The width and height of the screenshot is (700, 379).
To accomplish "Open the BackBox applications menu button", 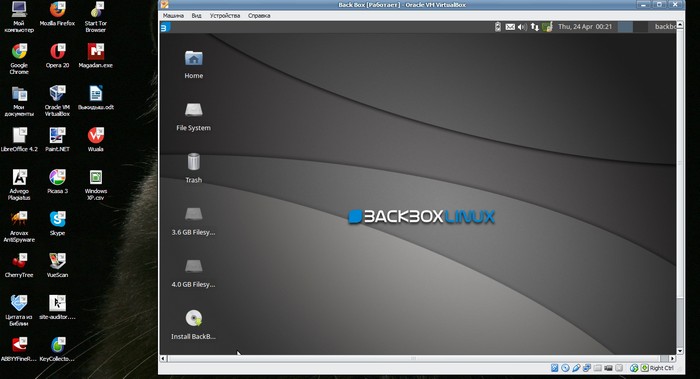I will pyautogui.click(x=165, y=27).
